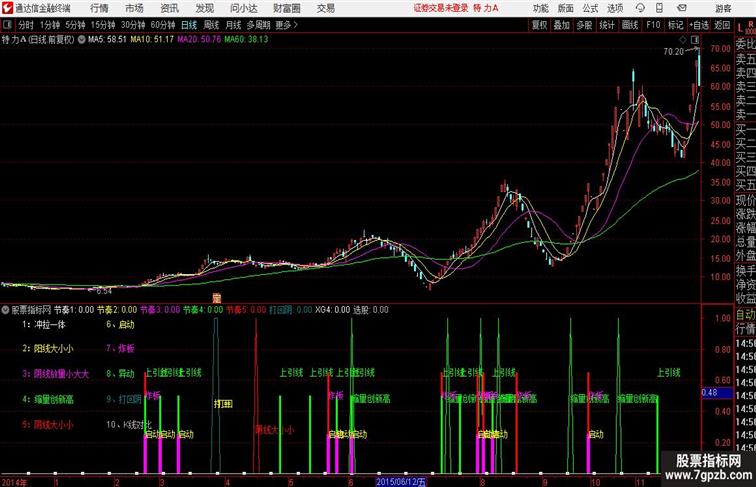Switch to the 30分钟 period tab

(133, 25)
